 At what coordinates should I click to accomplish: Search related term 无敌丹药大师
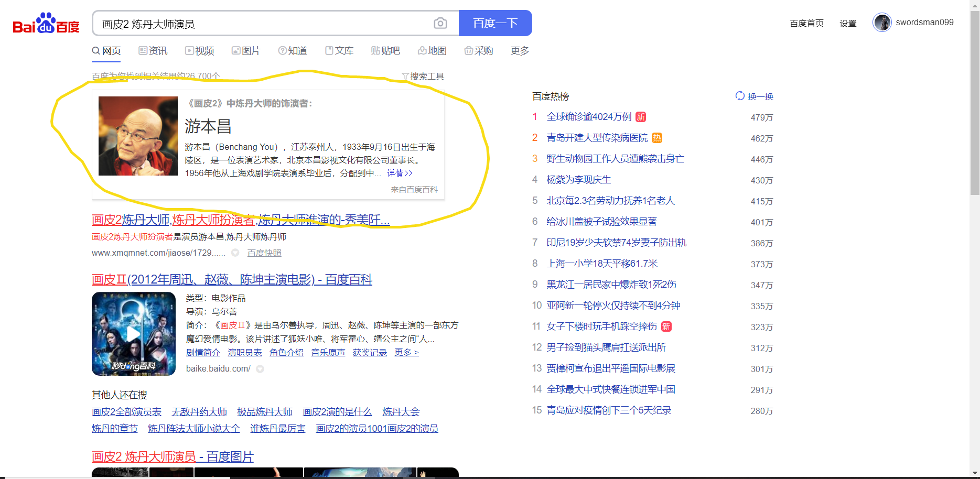point(199,412)
